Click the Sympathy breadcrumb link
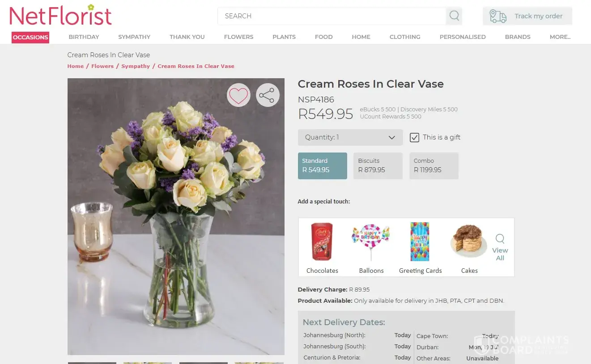The width and height of the screenshot is (591, 364). [x=136, y=66]
